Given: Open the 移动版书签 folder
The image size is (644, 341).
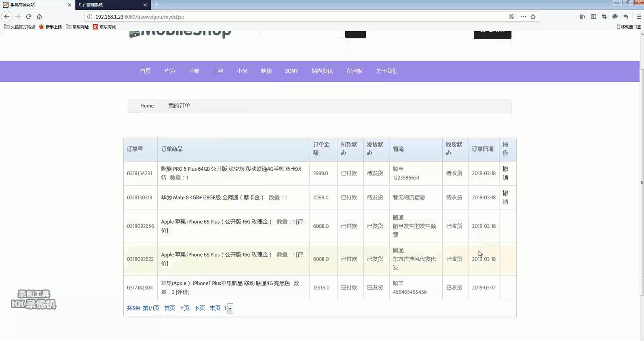Looking at the screenshot, I should pyautogui.click(x=629, y=27).
